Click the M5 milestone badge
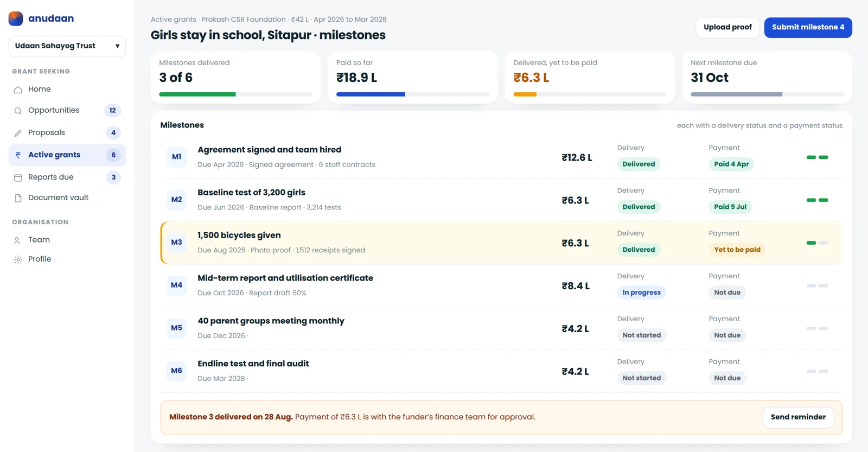Screen dimensions: 868x452 (176, 328)
